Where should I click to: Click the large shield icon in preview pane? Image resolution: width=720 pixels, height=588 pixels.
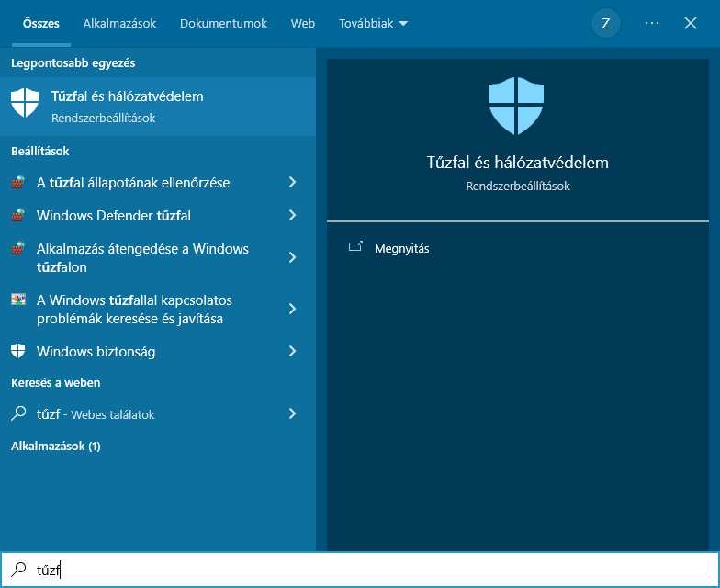point(516,107)
